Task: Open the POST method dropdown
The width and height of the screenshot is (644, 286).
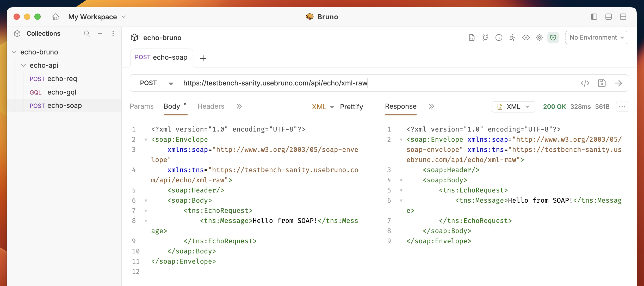Action: tap(156, 83)
